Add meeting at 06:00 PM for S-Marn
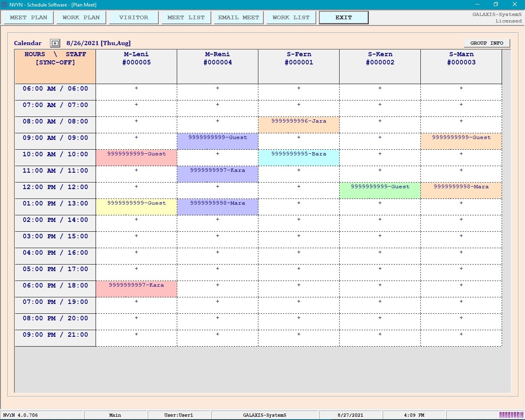 point(461,289)
